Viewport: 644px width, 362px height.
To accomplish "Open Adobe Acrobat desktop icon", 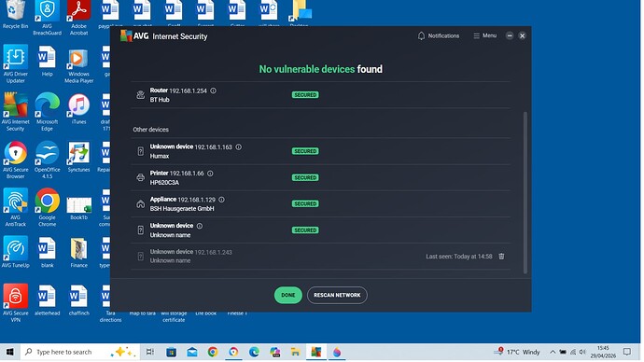I will tap(78, 17).
